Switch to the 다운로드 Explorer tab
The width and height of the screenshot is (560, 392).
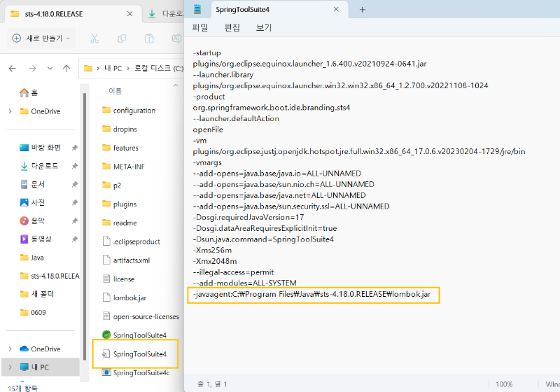[165, 14]
